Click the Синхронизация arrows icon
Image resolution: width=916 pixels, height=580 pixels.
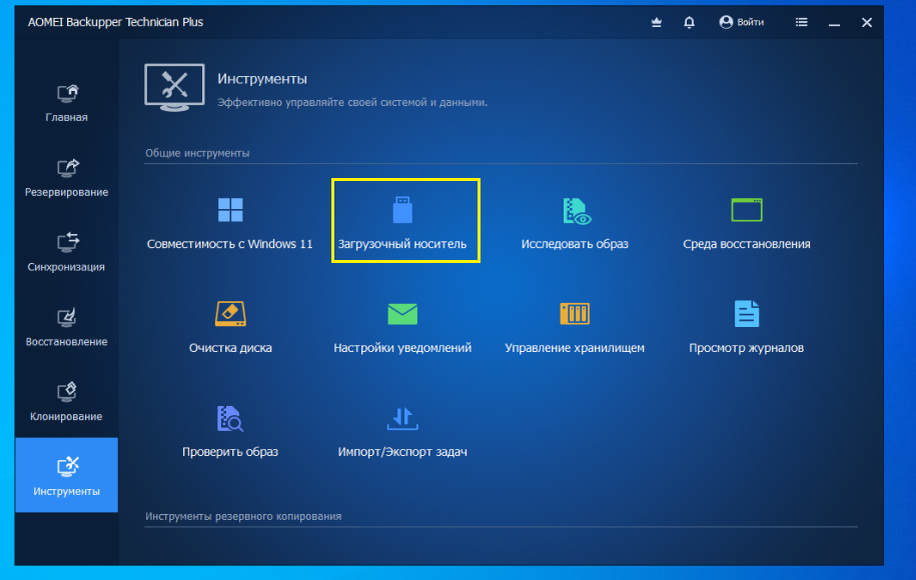(68, 242)
